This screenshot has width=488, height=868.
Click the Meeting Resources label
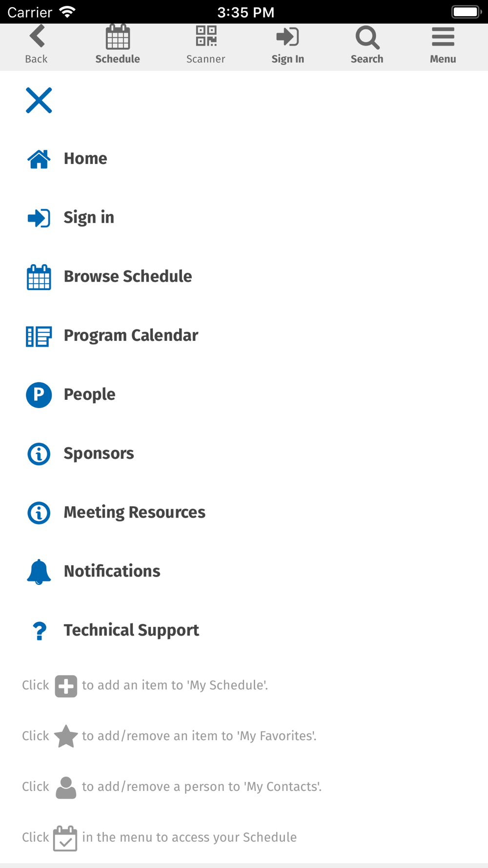pyautogui.click(x=135, y=513)
